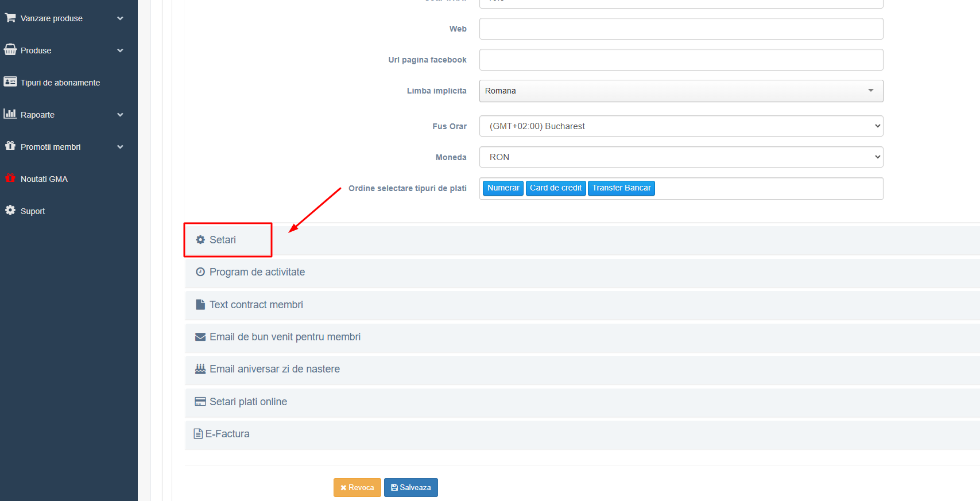
Task: Expand the Promotii membri submenu chevron
Action: click(x=120, y=147)
